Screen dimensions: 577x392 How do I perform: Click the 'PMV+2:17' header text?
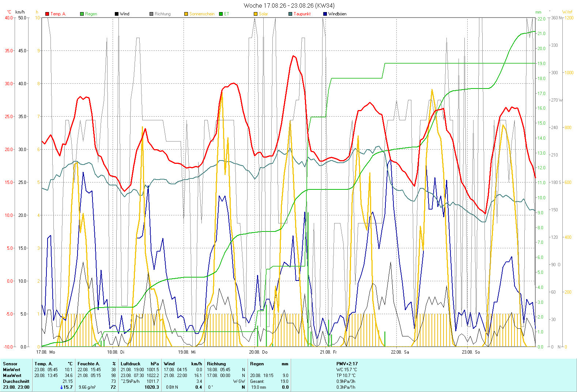pyautogui.click(x=347, y=364)
